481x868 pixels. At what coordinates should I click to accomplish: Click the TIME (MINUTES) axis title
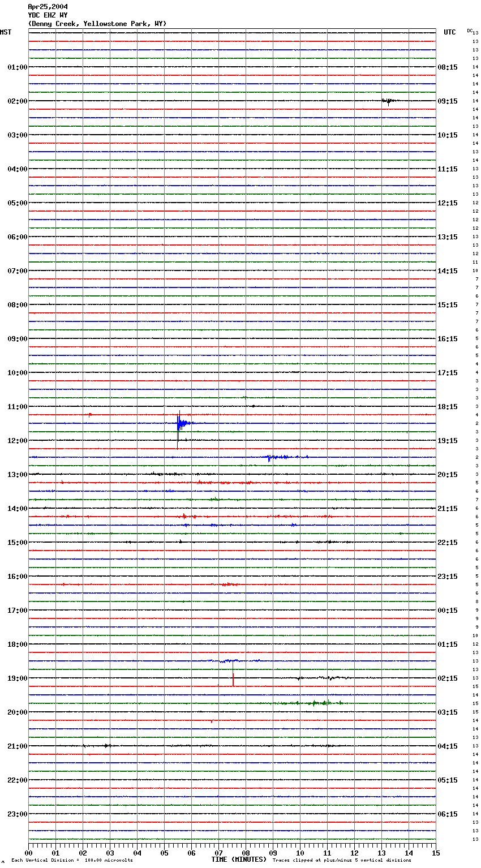239,860
